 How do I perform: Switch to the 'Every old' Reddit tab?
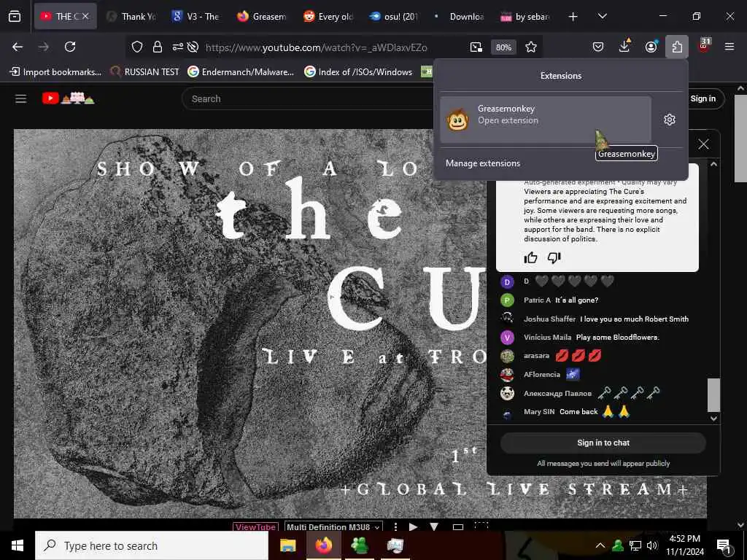click(x=328, y=17)
